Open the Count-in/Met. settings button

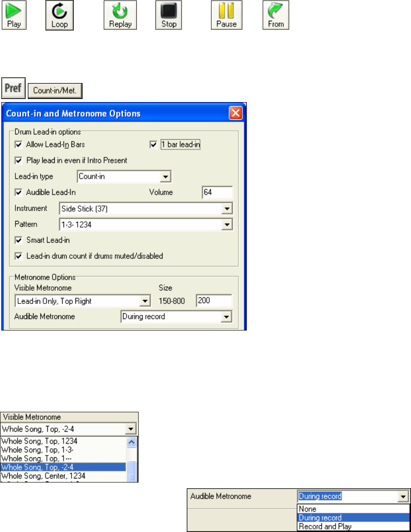point(55,92)
